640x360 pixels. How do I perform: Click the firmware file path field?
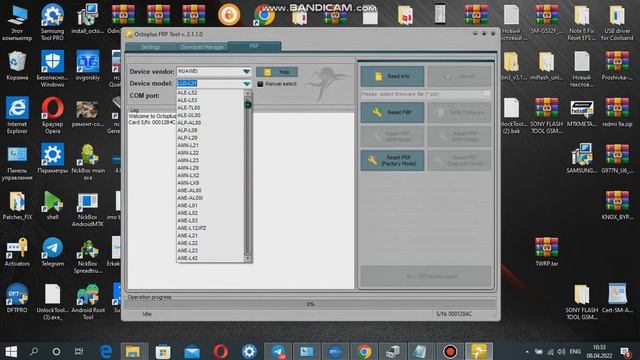click(x=425, y=94)
